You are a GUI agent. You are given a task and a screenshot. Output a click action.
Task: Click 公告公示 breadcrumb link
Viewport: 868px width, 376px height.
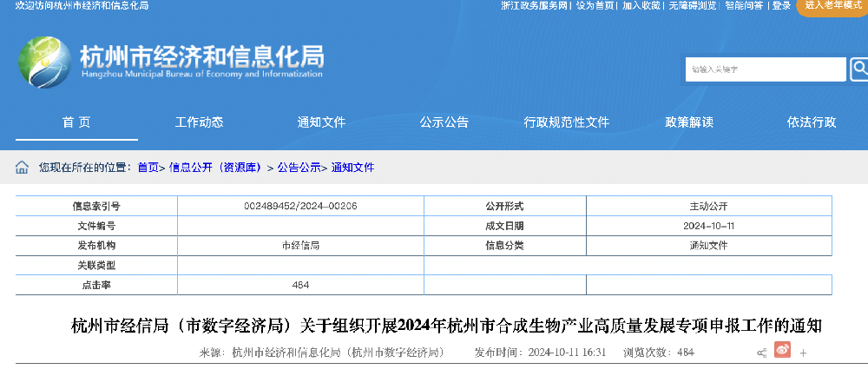pos(299,168)
